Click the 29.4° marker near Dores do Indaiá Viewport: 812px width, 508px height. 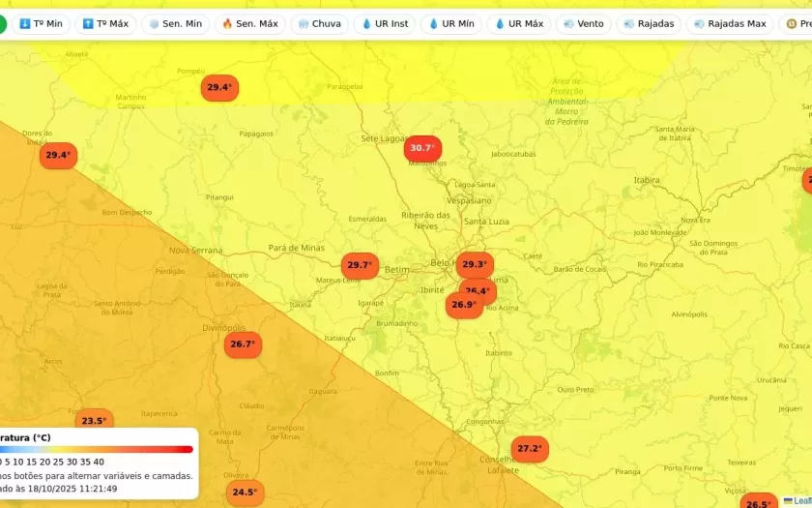coord(58,155)
